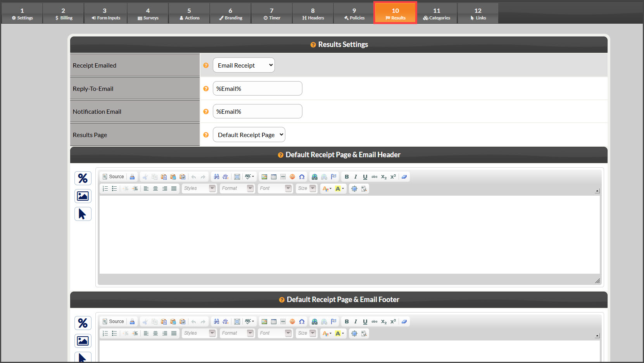Image resolution: width=644 pixels, height=363 pixels.
Task: Open Styles dropdown in header editor
Action: coord(199,188)
